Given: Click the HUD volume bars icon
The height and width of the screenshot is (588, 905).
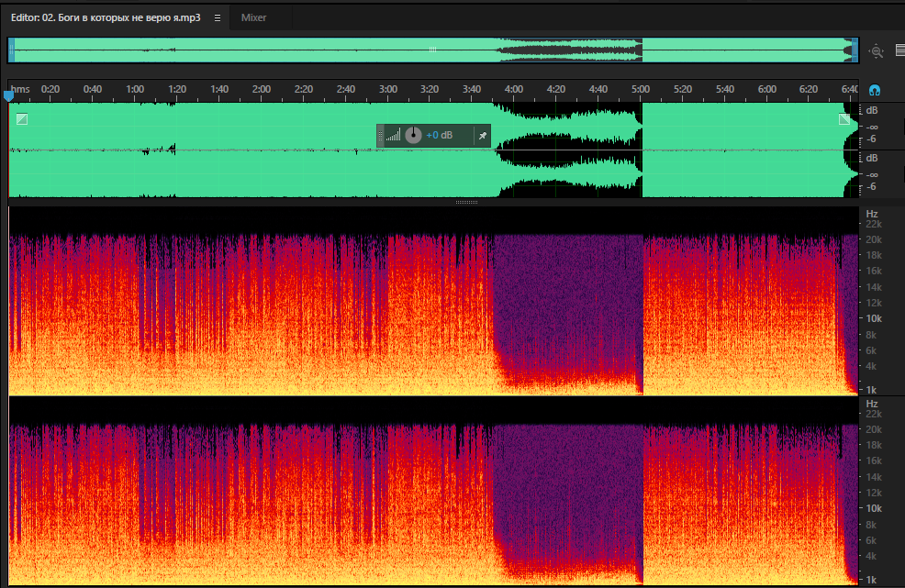Looking at the screenshot, I should [393, 135].
